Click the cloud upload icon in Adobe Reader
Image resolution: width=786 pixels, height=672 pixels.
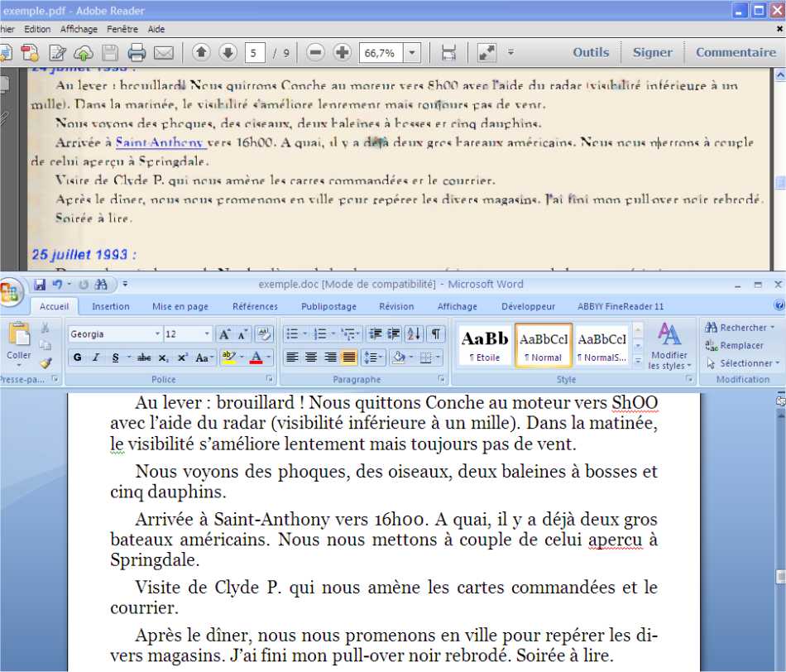tap(84, 53)
